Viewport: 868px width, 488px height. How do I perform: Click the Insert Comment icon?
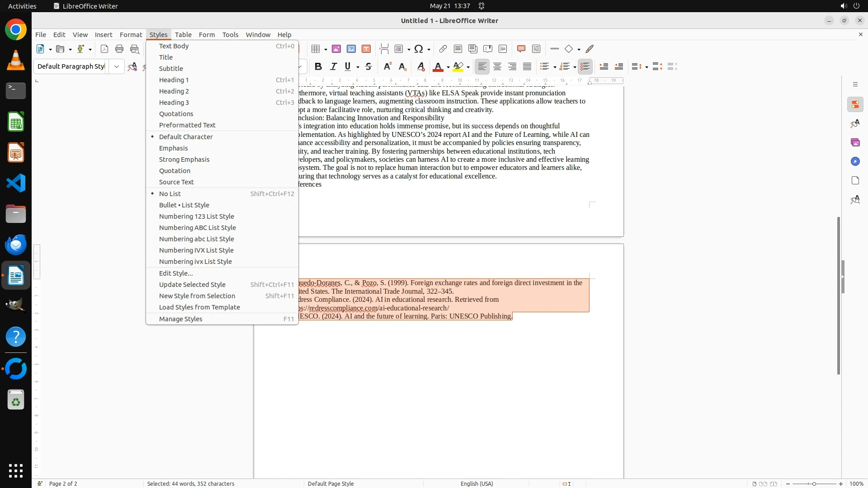click(x=521, y=49)
